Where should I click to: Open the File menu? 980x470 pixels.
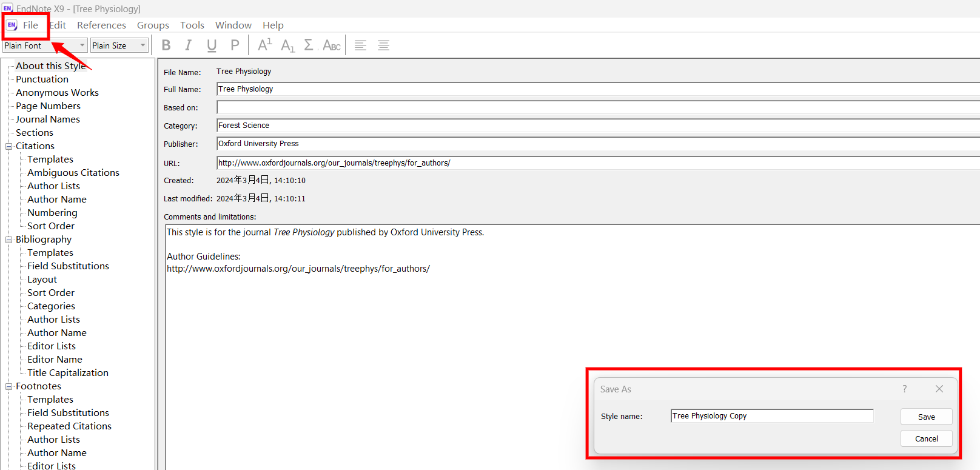tap(31, 25)
